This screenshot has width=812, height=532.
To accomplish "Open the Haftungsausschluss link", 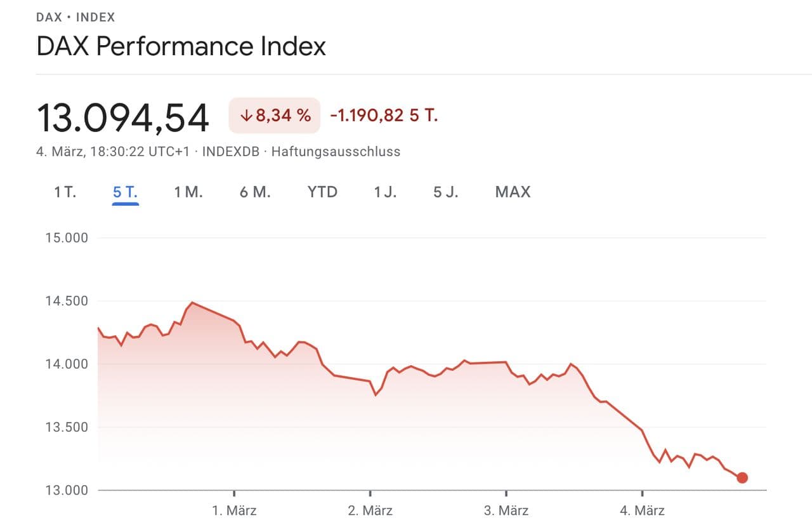I will [336, 152].
